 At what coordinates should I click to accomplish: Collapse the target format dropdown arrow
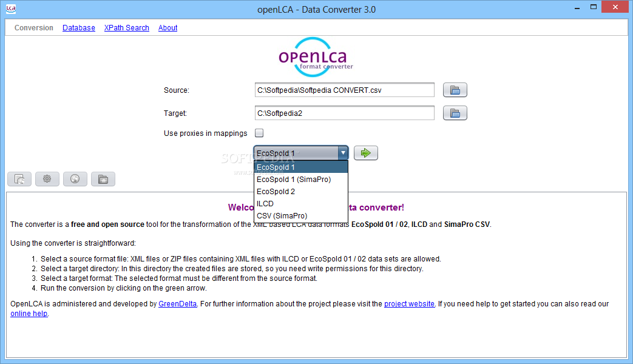pyautogui.click(x=343, y=153)
